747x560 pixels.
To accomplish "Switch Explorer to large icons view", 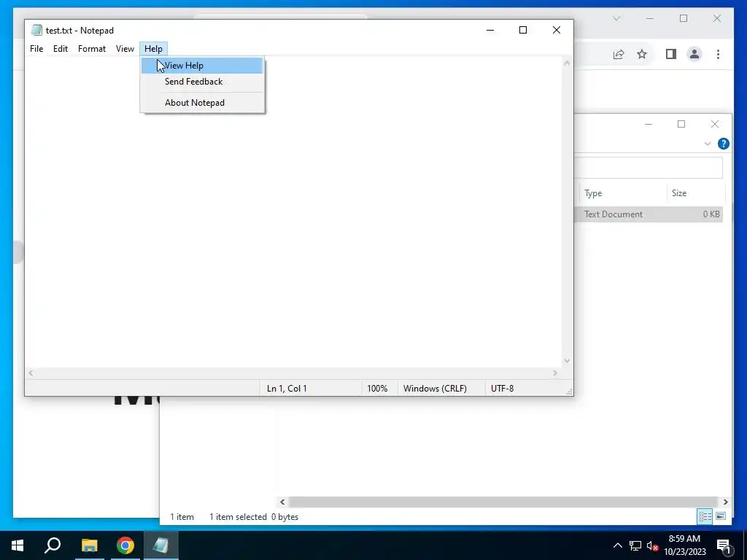I will click(x=721, y=516).
